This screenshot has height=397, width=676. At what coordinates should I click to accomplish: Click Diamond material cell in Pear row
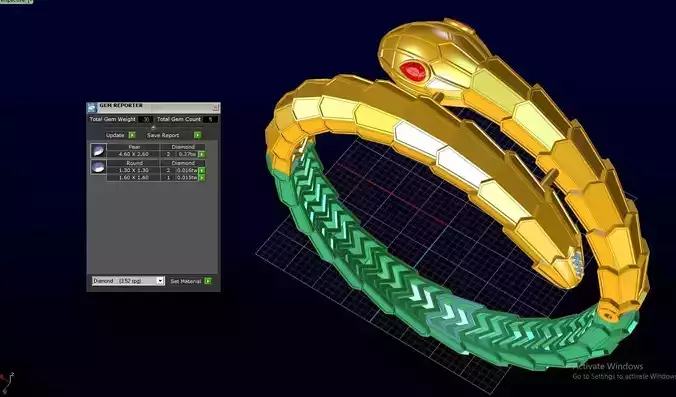coord(183,147)
